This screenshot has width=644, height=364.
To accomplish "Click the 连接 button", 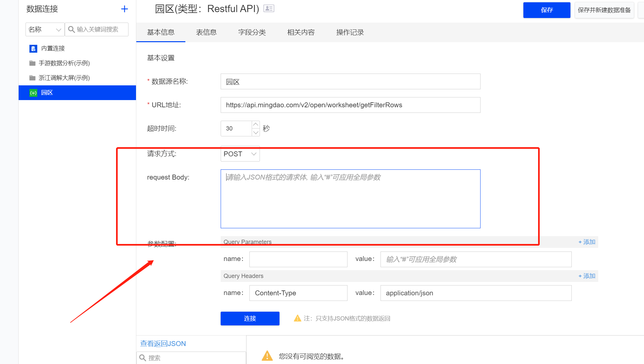I will (250, 319).
